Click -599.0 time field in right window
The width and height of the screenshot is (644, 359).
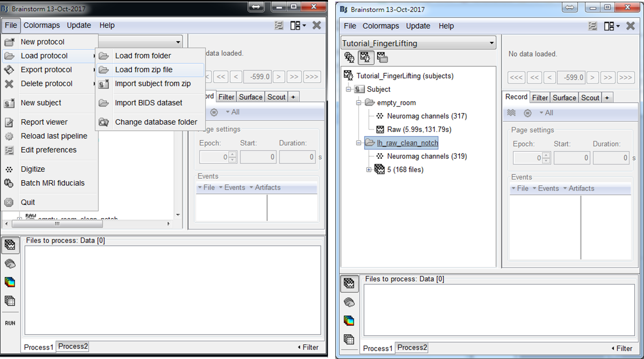tap(572, 78)
